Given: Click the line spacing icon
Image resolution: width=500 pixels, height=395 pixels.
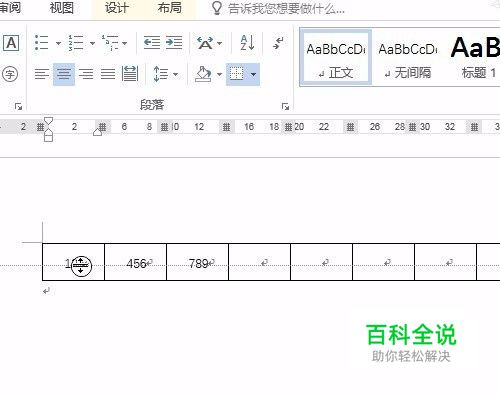Looking at the screenshot, I should pos(160,74).
